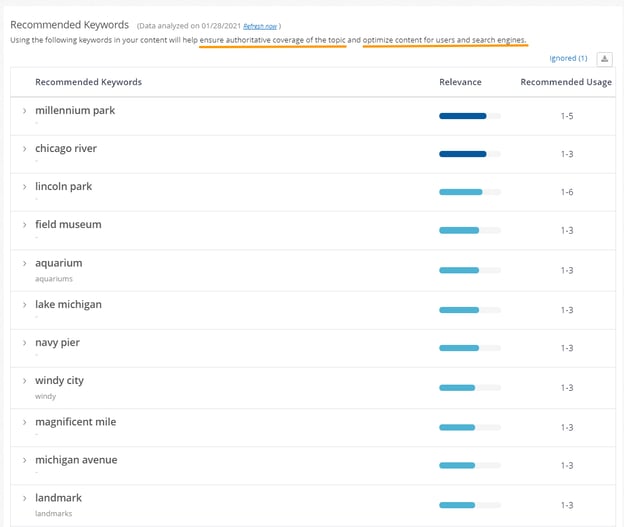Click the 1-5 usage for millennium park

[x=567, y=116]
